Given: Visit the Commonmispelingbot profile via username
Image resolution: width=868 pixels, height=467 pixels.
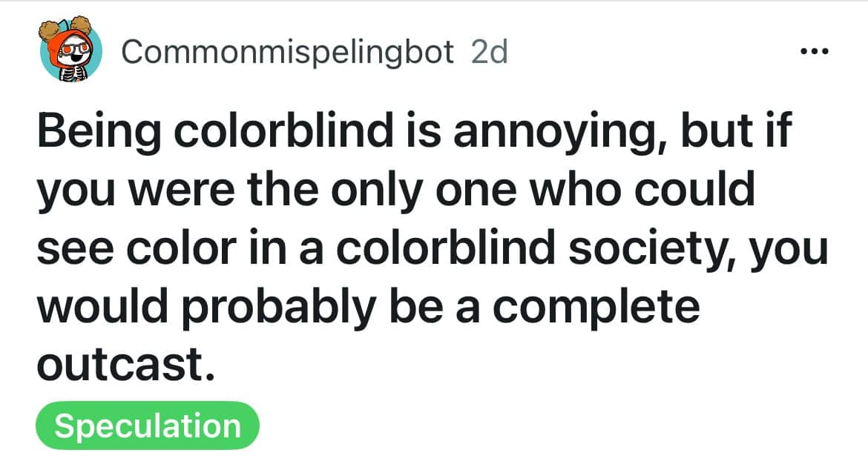Looking at the screenshot, I should [287, 53].
